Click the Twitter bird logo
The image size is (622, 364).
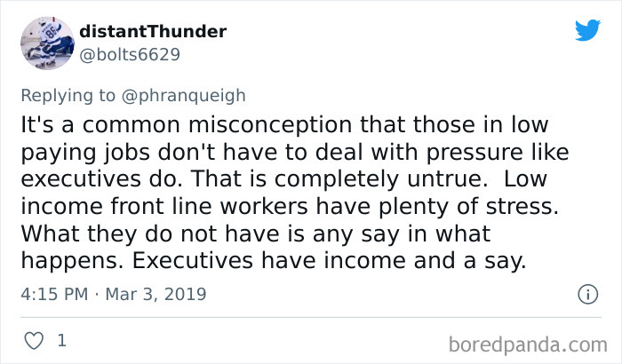tap(586, 29)
